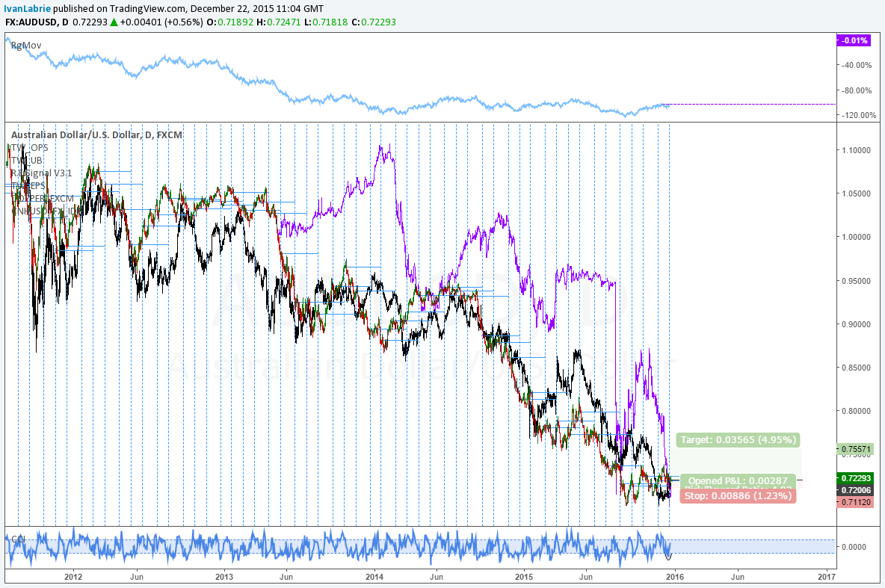Select the Opened P&L: 0.00287 label
The width and height of the screenshot is (885, 588).
pos(738,480)
